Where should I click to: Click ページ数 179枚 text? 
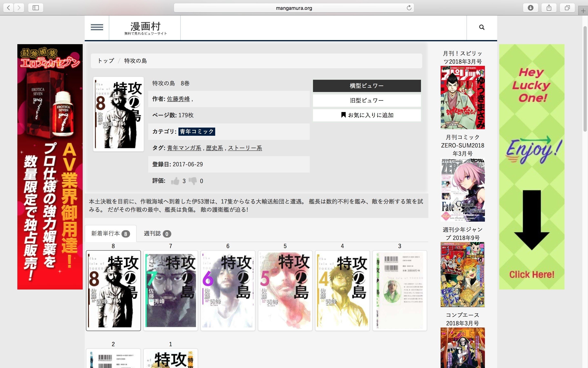point(173,115)
